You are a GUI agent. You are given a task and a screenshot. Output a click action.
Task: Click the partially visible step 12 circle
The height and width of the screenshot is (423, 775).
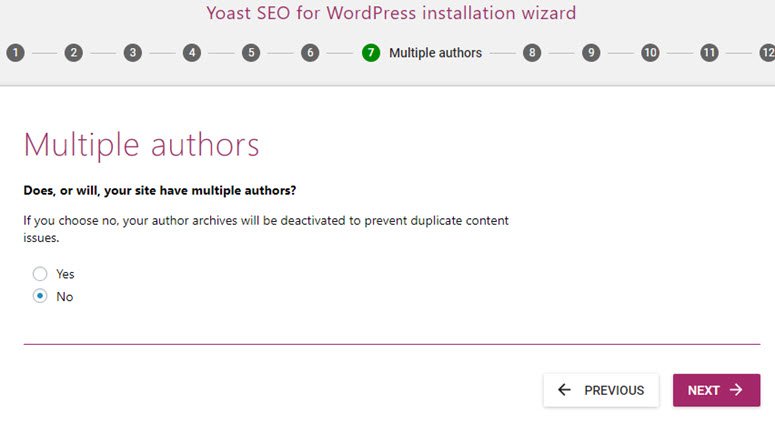(x=767, y=53)
